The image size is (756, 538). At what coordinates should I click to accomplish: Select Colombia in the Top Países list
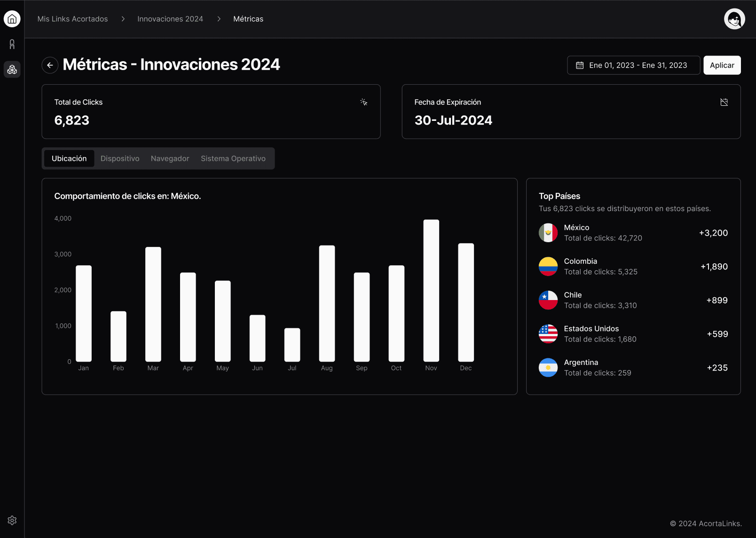(x=633, y=267)
